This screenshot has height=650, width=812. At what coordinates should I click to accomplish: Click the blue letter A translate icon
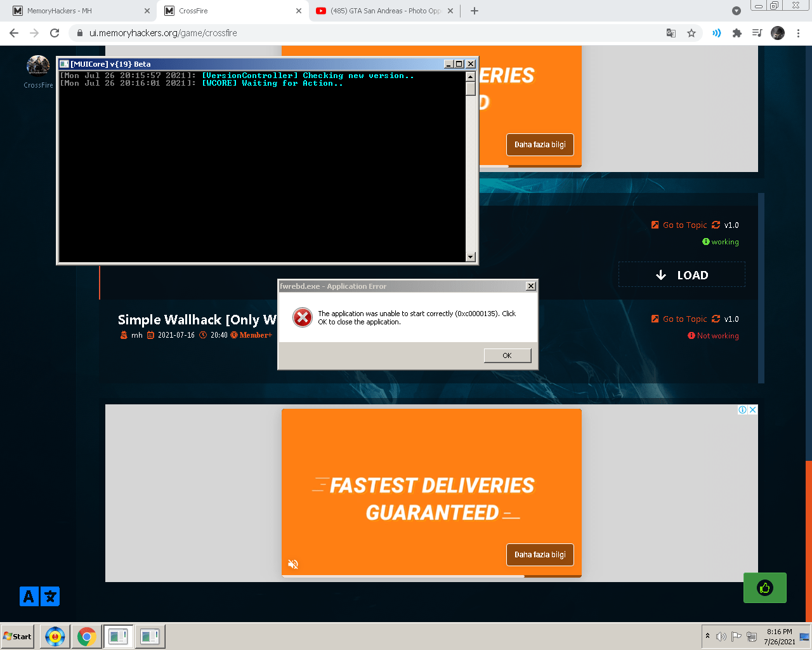pyautogui.click(x=29, y=597)
